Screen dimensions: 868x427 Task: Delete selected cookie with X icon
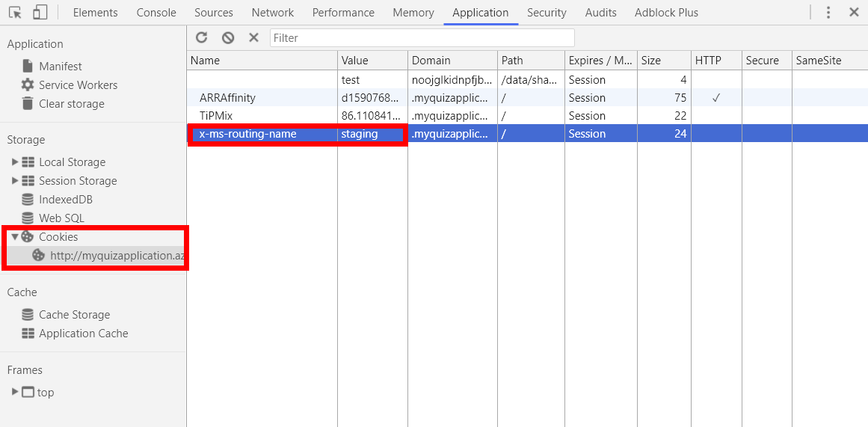[x=253, y=37]
